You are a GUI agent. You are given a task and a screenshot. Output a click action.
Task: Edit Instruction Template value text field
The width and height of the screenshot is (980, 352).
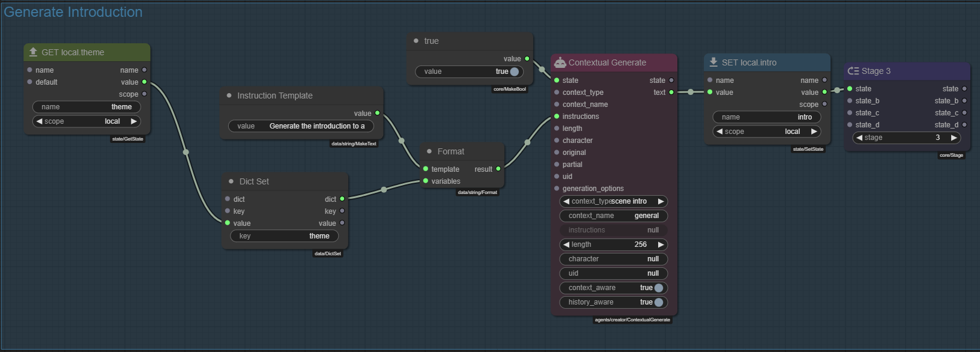(x=301, y=126)
